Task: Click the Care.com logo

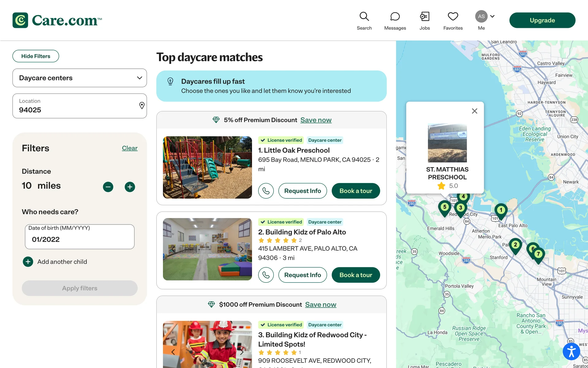Action: coord(57,20)
